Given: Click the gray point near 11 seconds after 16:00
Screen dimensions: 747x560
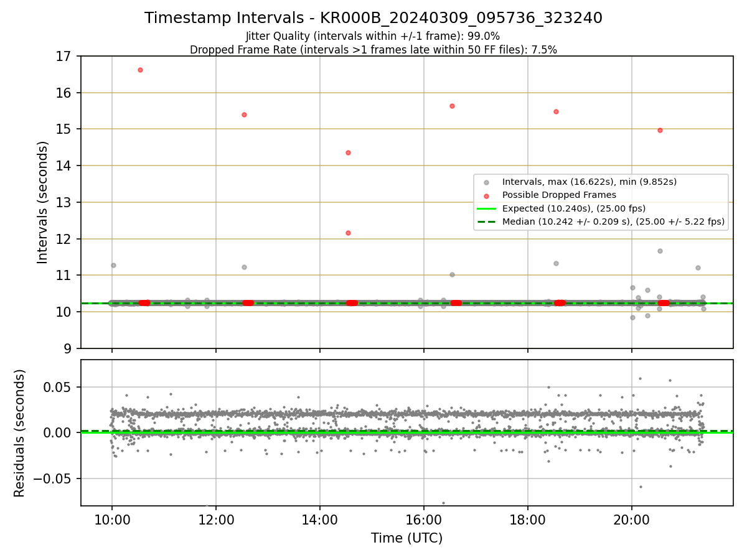Looking at the screenshot, I should (x=452, y=274).
